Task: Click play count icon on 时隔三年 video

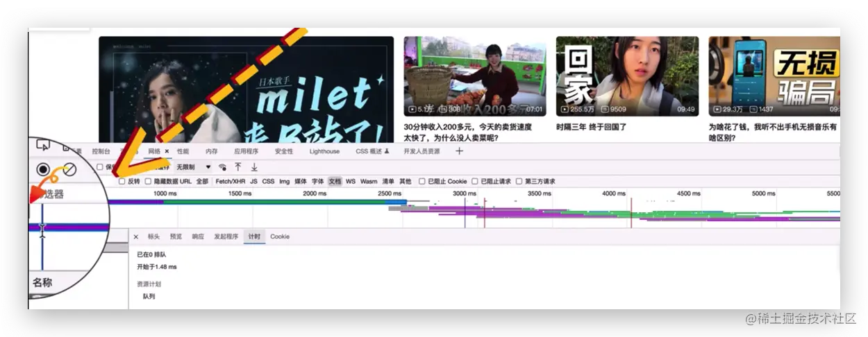Action: (x=565, y=110)
